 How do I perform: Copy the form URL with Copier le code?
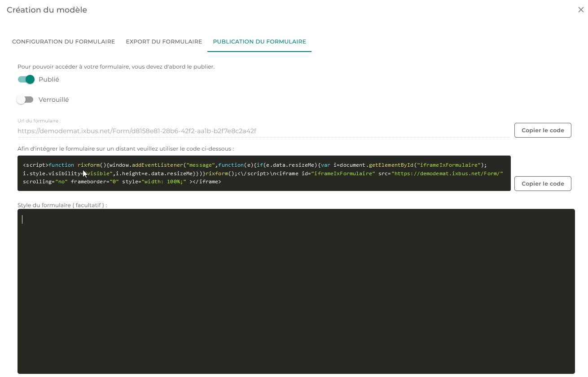pyautogui.click(x=543, y=130)
